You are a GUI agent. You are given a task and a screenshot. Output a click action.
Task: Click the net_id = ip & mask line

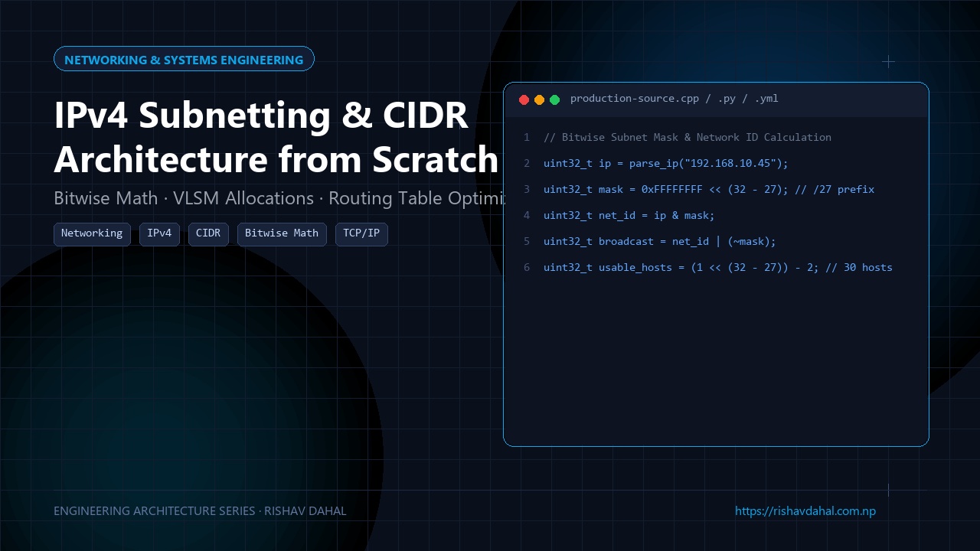pos(629,216)
